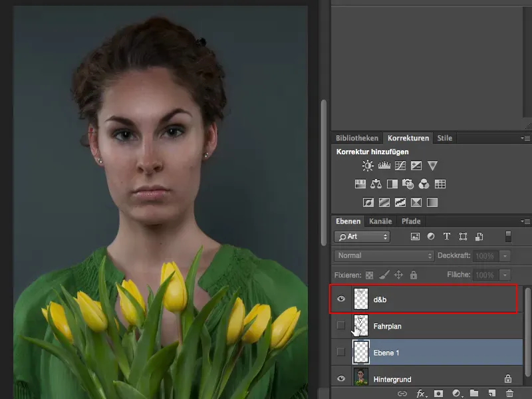Hide the Hintergrund layer
Viewport: 532px width, 399px height.
tap(341, 378)
